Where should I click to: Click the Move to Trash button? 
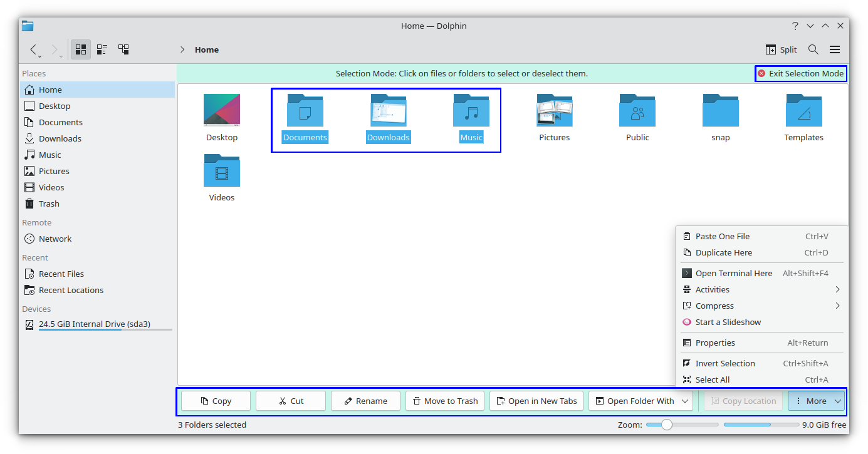click(x=445, y=401)
